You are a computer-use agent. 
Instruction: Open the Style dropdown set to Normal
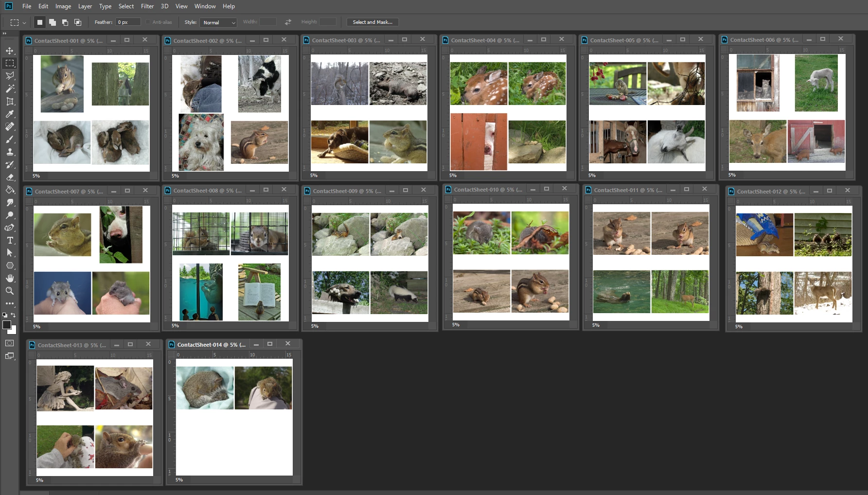click(218, 22)
